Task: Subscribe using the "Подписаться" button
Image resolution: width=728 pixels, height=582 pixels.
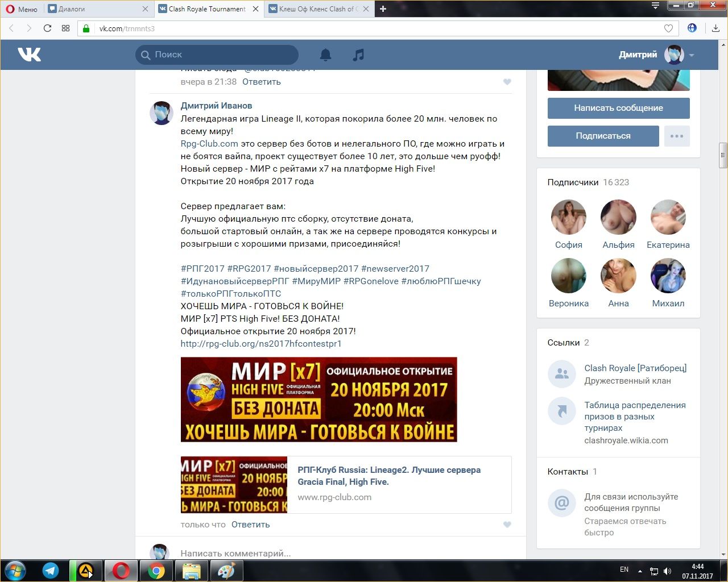Action: point(603,136)
